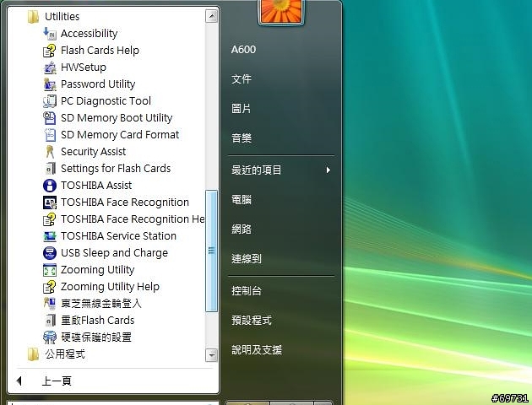Open 控制台 in the start menu
The height and width of the screenshot is (405, 532).
coord(247,290)
